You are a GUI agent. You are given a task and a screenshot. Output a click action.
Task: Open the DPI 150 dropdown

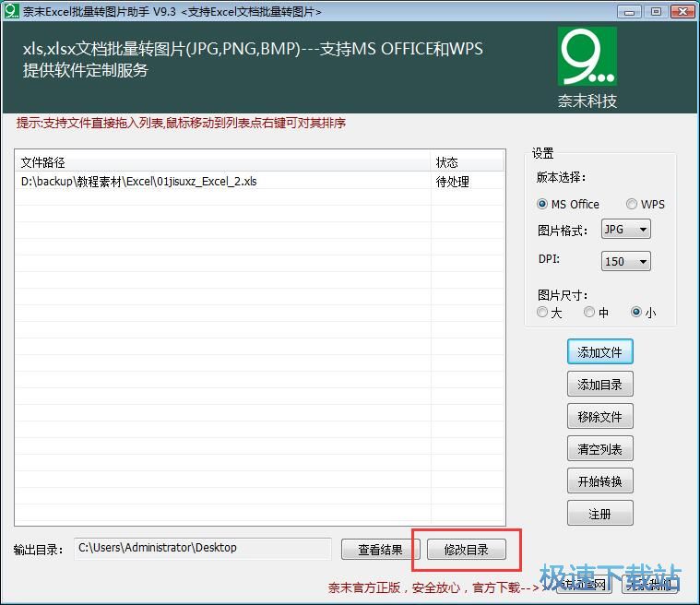click(625, 261)
